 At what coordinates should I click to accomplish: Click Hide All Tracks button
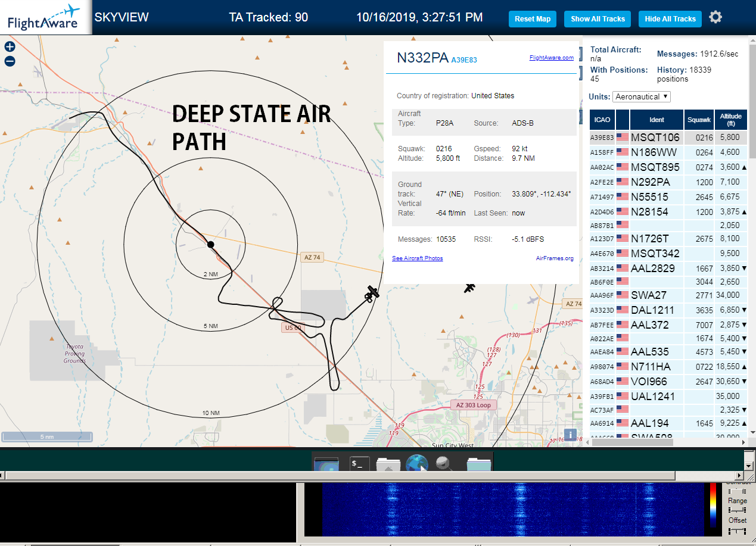(x=670, y=19)
